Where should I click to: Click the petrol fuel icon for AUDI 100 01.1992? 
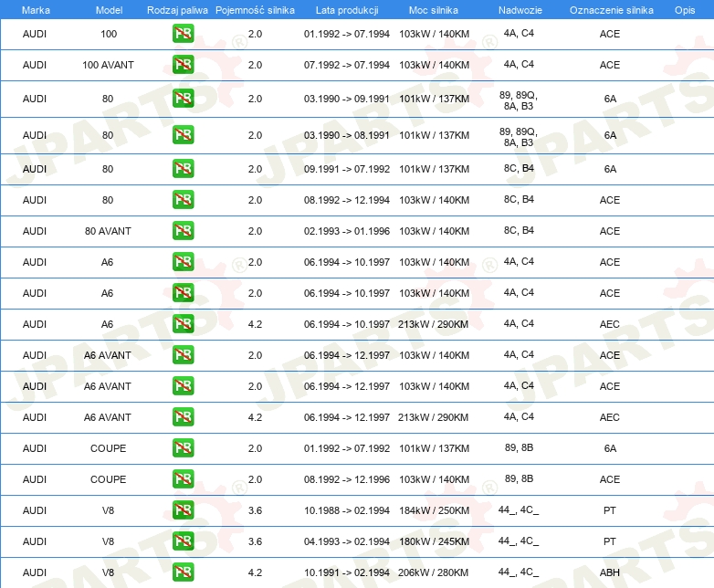[183, 34]
